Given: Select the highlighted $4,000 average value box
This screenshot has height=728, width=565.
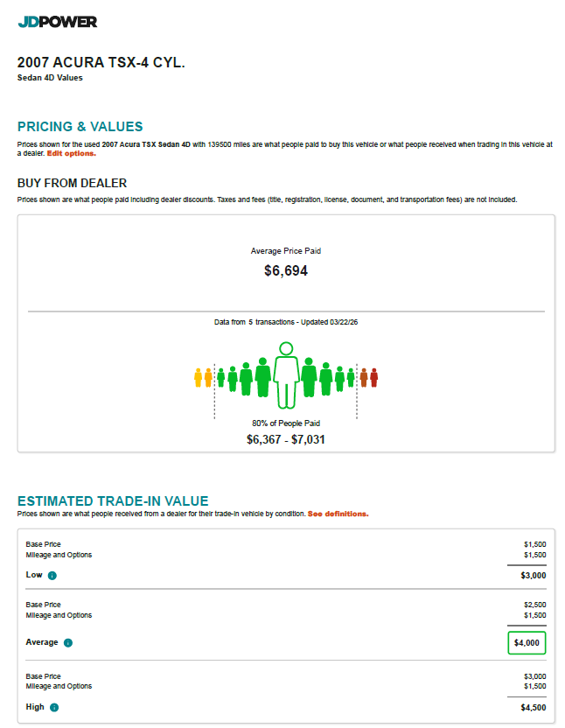Looking at the screenshot, I should click(x=527, y=642).
